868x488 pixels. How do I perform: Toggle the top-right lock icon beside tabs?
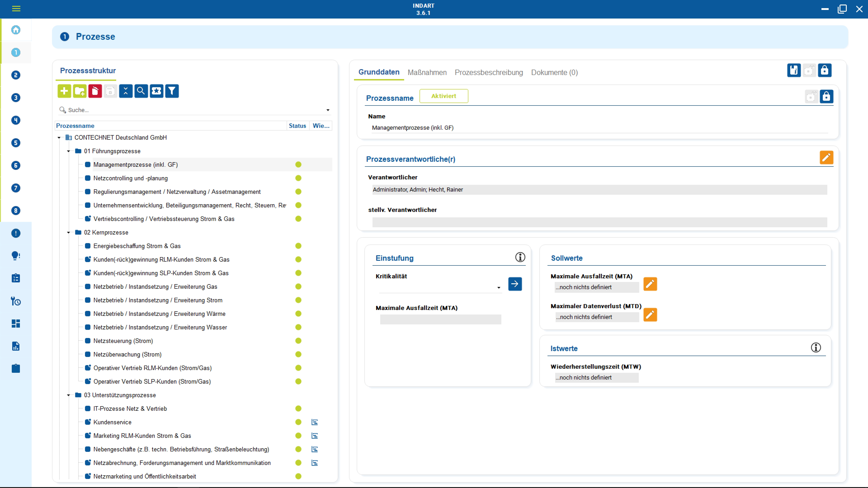point(825,70)
